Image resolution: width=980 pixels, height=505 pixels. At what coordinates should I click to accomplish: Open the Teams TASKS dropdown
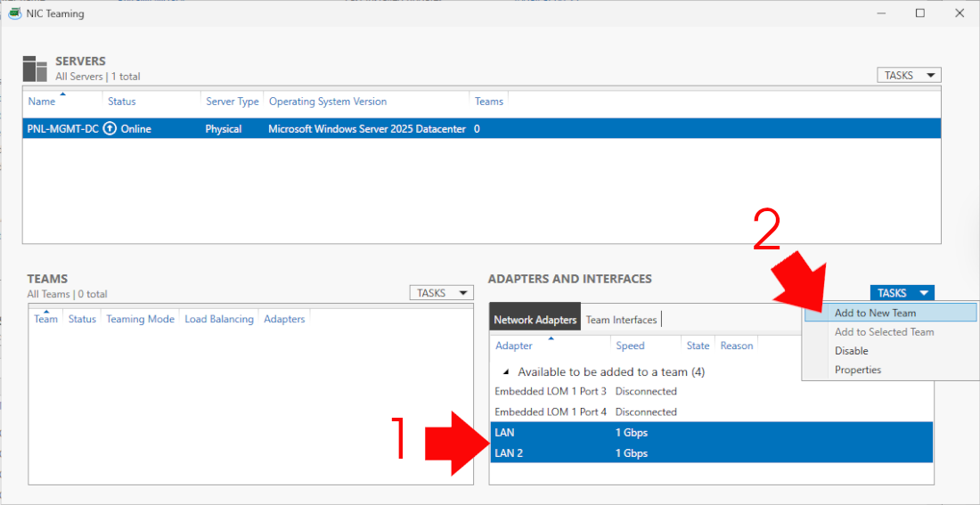(441, 293)
